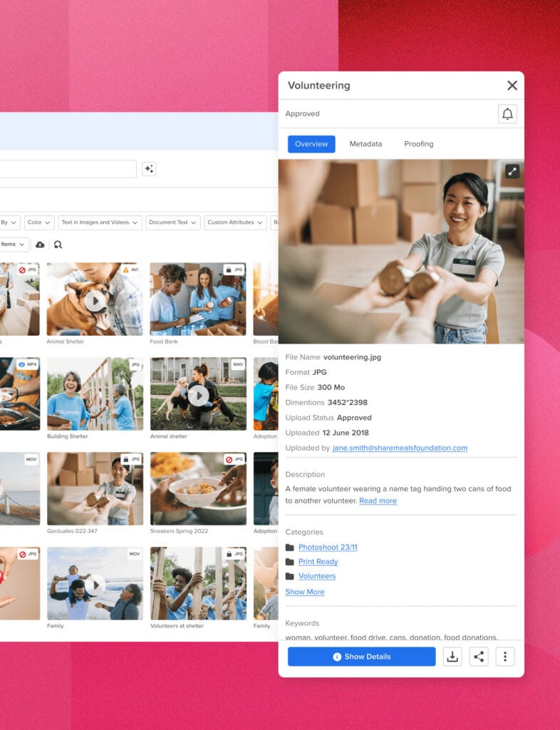This screenshot has height=730, width=560.
Task: Play the Animal Shelter dog video
Action: pyautogui.click(x=95, y=301)
